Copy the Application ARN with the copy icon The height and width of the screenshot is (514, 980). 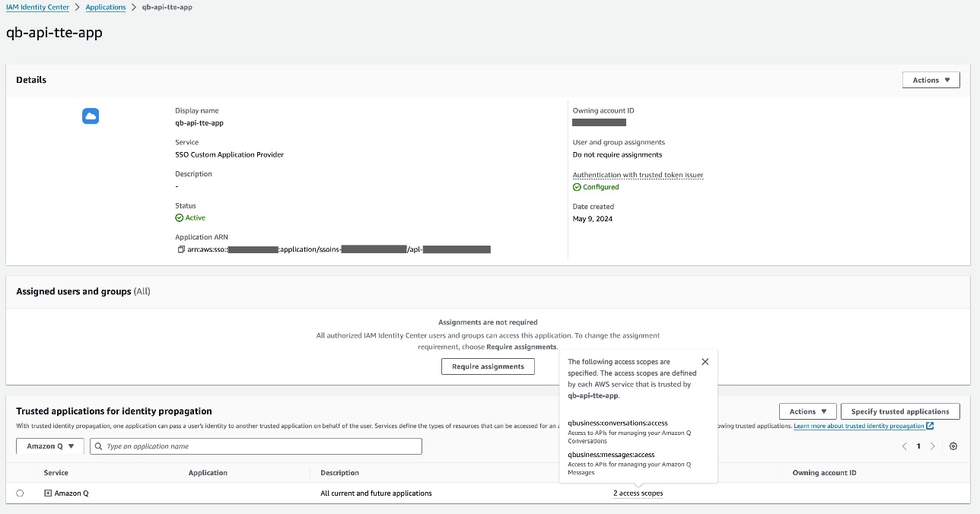point(181,249)
